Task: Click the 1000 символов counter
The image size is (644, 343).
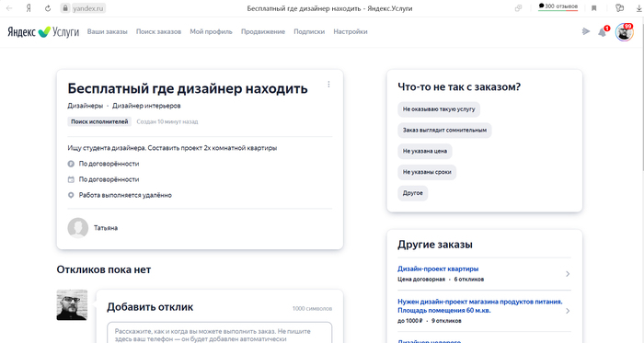Action: (312, 309)
